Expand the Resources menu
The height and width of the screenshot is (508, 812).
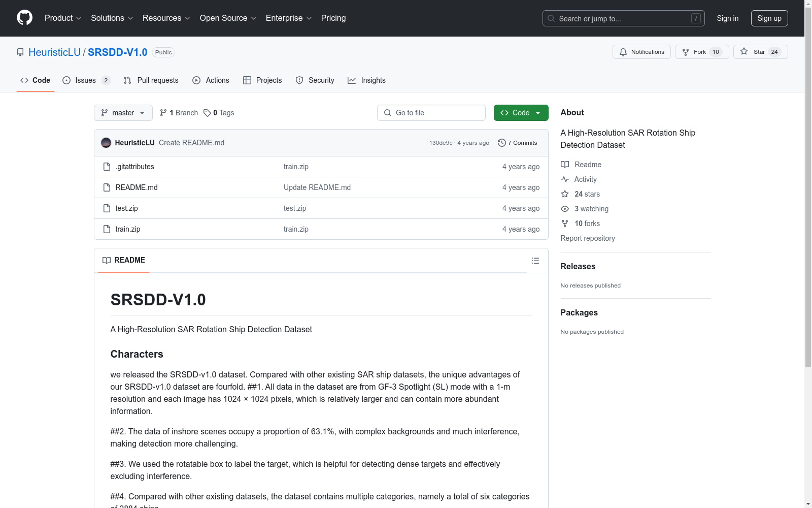(x=166, y=18)
